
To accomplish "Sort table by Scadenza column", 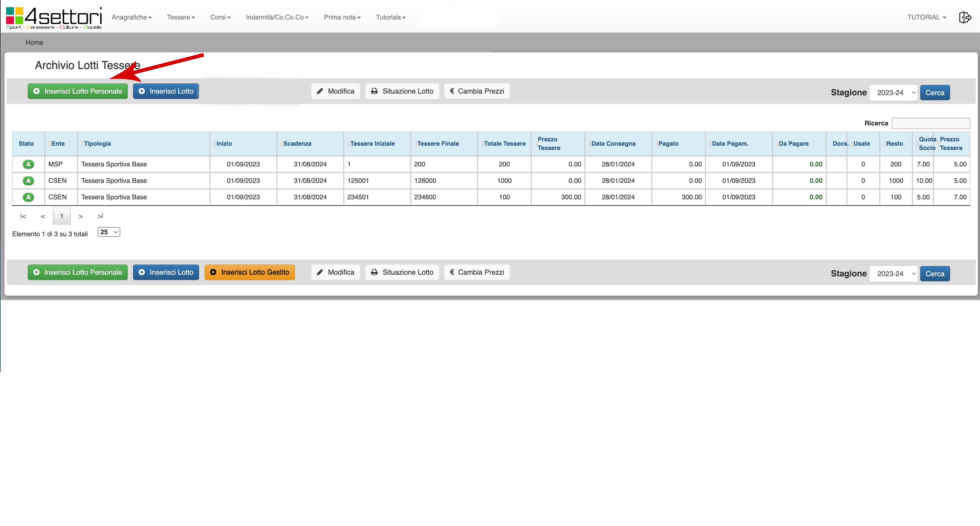I will (x=297, y=144).
